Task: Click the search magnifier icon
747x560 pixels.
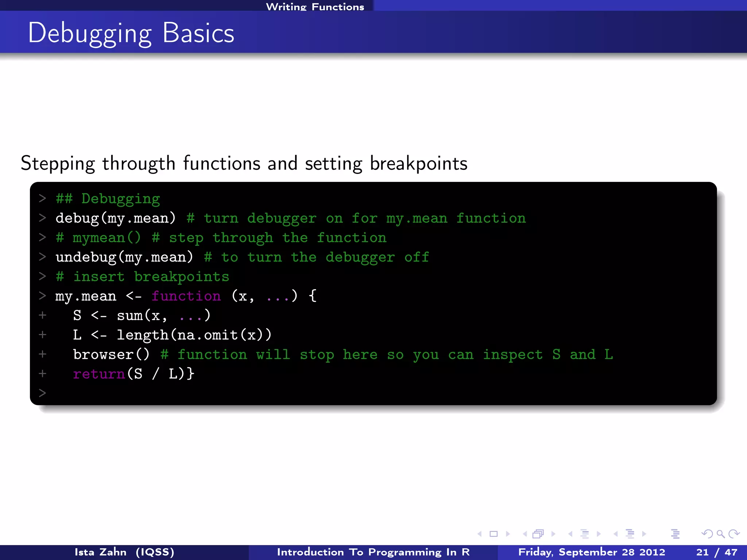Action: [720, 534]
